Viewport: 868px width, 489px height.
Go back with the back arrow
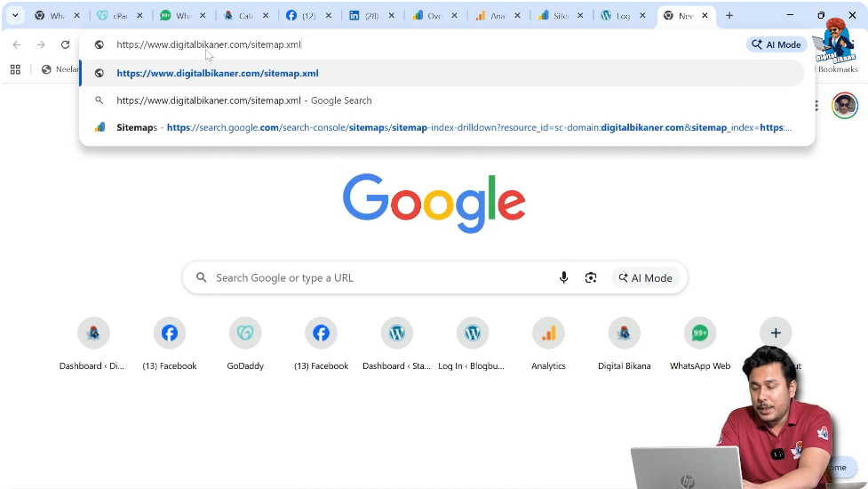point(17,44)
